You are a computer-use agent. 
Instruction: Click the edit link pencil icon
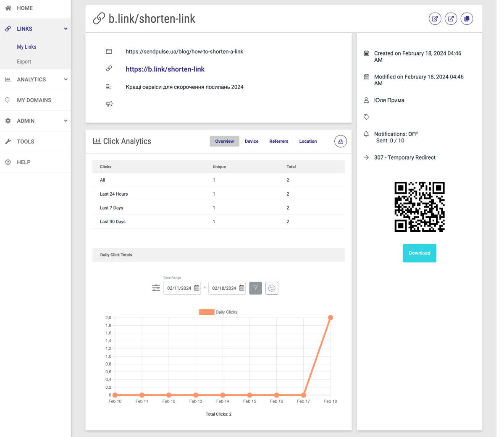tap(435, 19)
